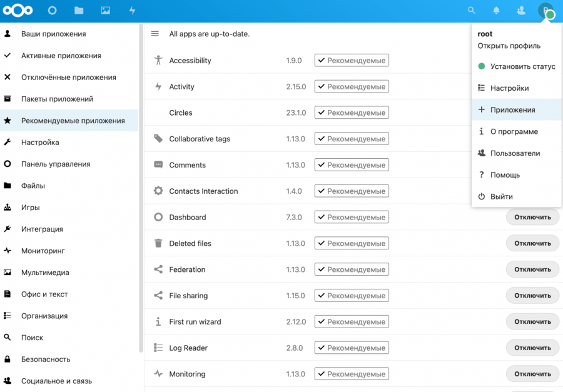Click the sidebar vertical scrollbar
563x392 pixels.
141,188
